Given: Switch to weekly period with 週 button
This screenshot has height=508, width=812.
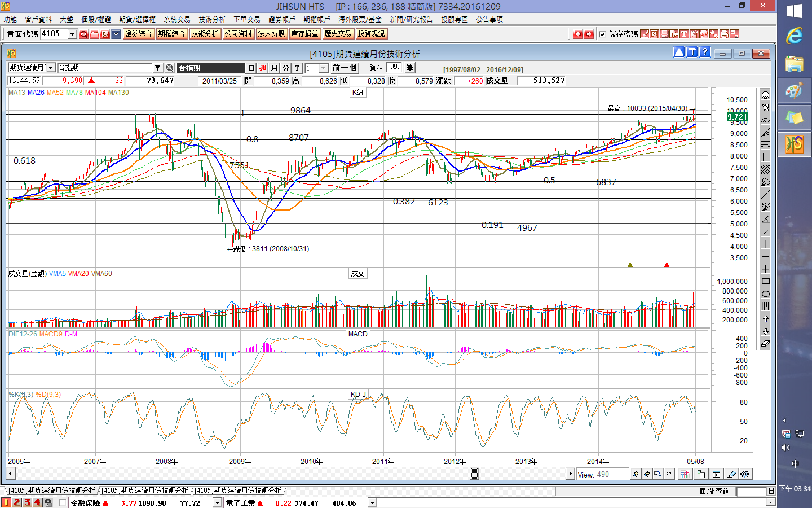Looking at the screenshot, I should pyautogui.click(x=262, y=68).
